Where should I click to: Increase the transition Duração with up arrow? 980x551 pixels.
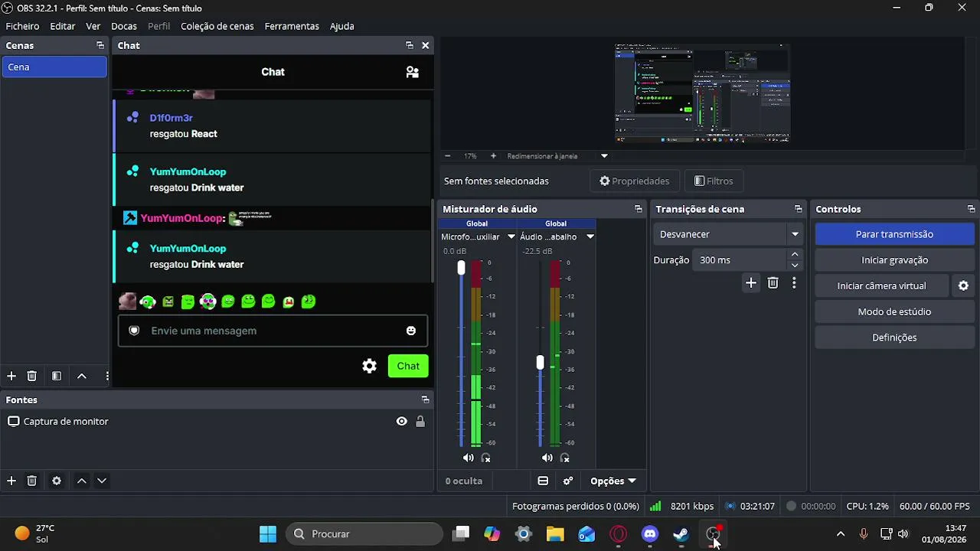(795, 255)
